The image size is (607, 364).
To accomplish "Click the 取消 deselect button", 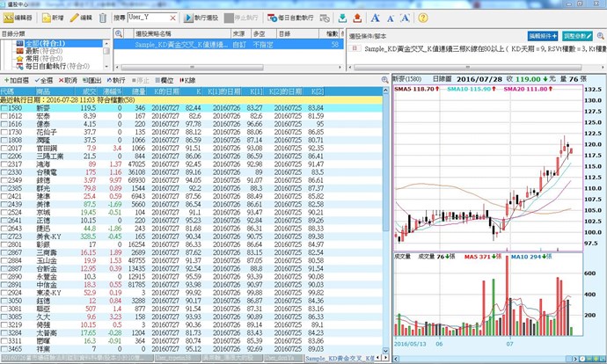I will tap(68, 80).
